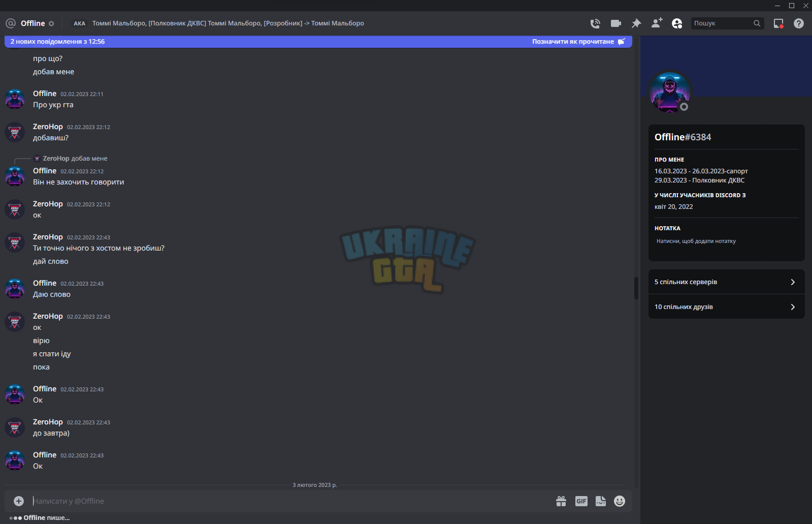This screenshot has width=812, height=524.
Task: Click the message "Він не захочить говорити"
Action: point(79,182)
